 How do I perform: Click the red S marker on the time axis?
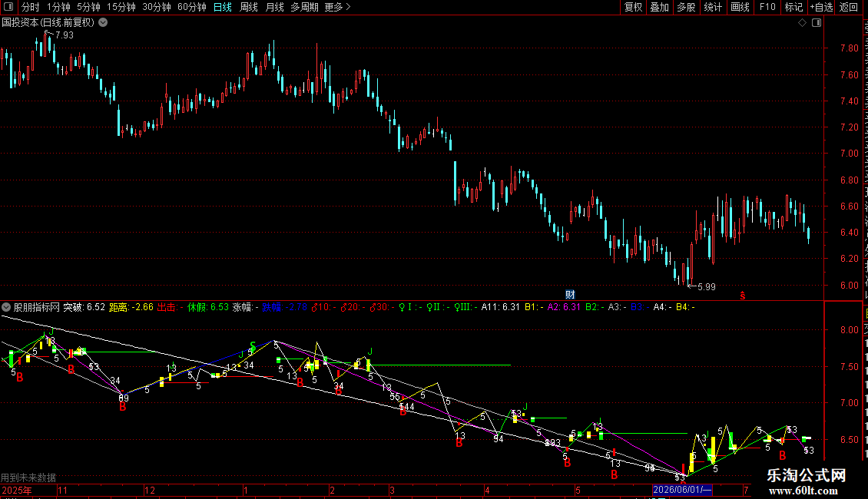coord(742,296)
